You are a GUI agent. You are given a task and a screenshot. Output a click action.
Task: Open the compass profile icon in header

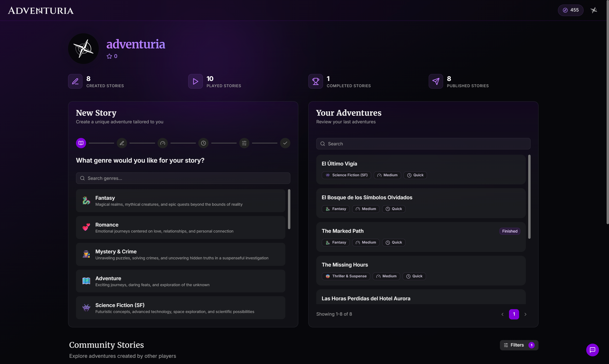594,10
